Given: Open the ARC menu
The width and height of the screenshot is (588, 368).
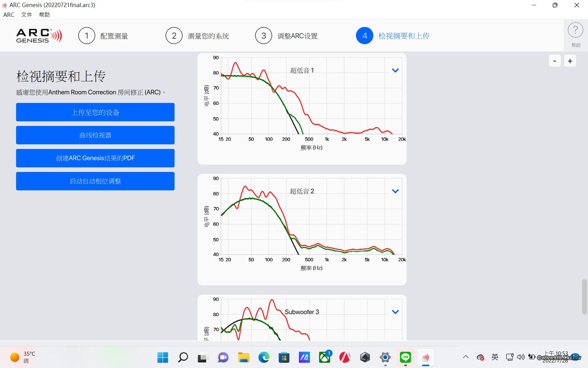Looking at the screenshot, I should tap(9, 15).
